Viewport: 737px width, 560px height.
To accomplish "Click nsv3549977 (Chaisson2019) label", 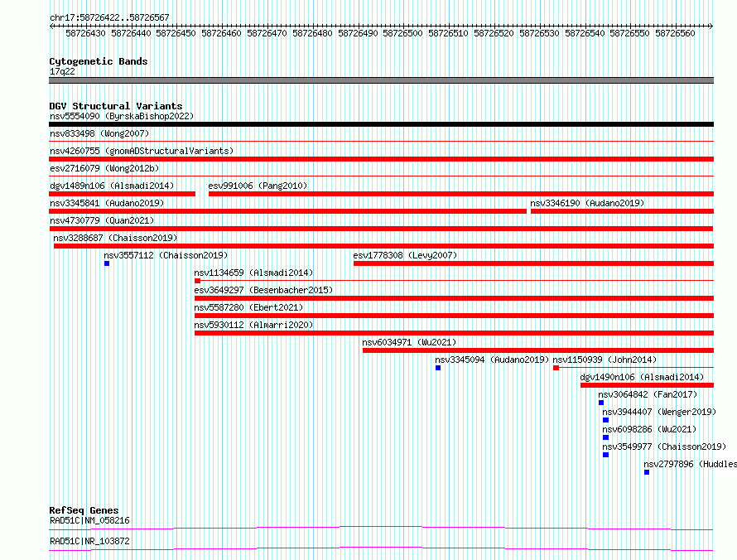I will click(664, 447).
